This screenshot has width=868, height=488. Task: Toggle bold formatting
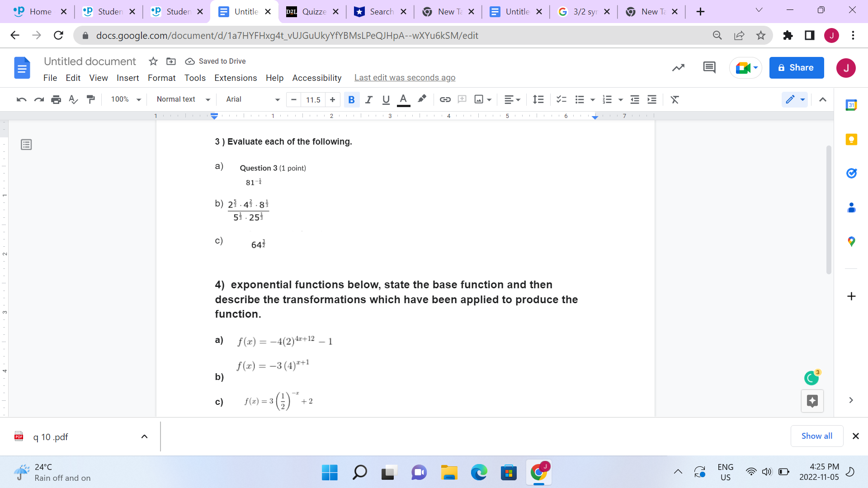352,99
